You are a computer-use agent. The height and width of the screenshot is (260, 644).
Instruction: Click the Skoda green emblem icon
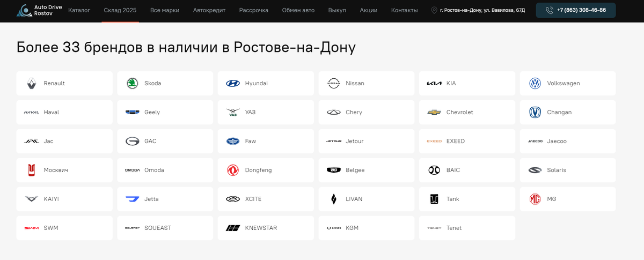coord(132,84)
